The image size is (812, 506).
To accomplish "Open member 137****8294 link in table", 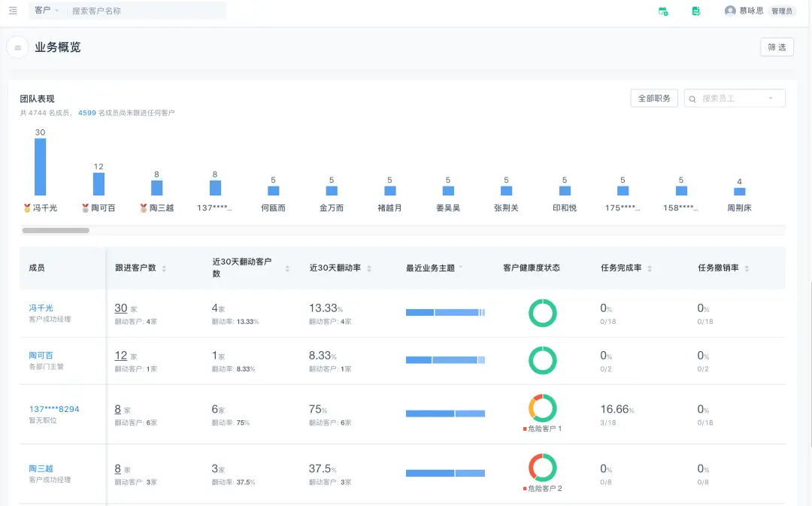I will tap(54, 409).
